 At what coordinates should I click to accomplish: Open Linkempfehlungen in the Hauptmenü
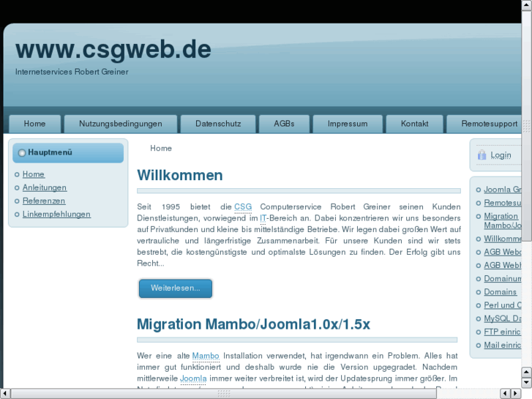[x=56, y=215]
